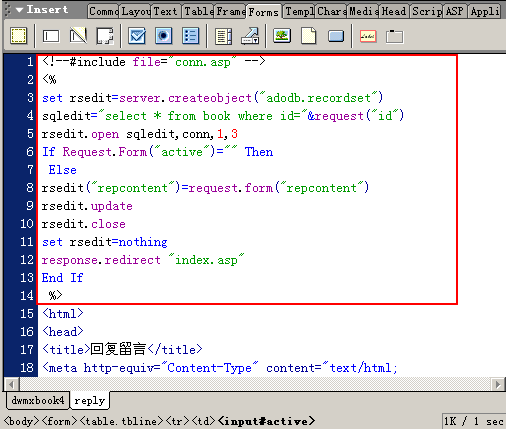Insert an Image Field form element
This screenshot has width=506, height=429.
coord(282,36)
